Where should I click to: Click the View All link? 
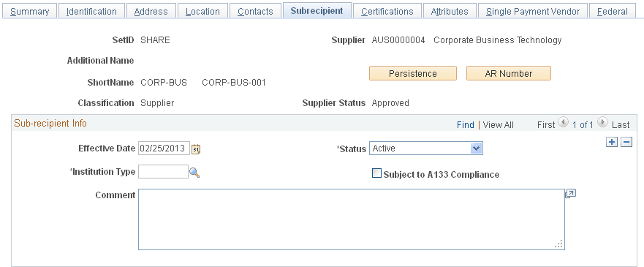499,125
